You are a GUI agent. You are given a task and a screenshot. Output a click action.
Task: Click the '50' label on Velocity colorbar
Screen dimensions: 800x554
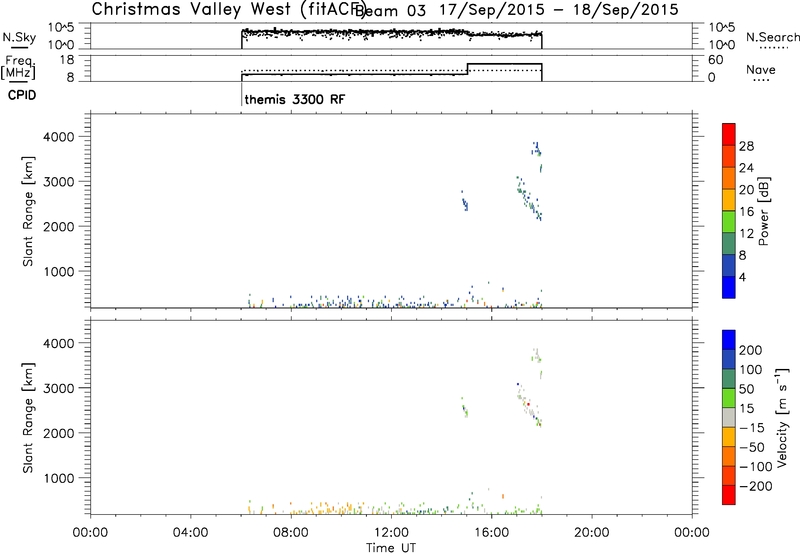(747, 389)
